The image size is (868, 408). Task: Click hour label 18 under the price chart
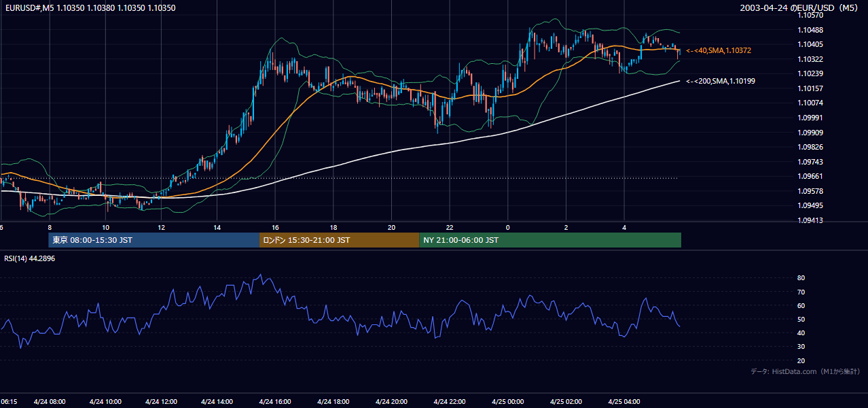(x=333, y=227)
